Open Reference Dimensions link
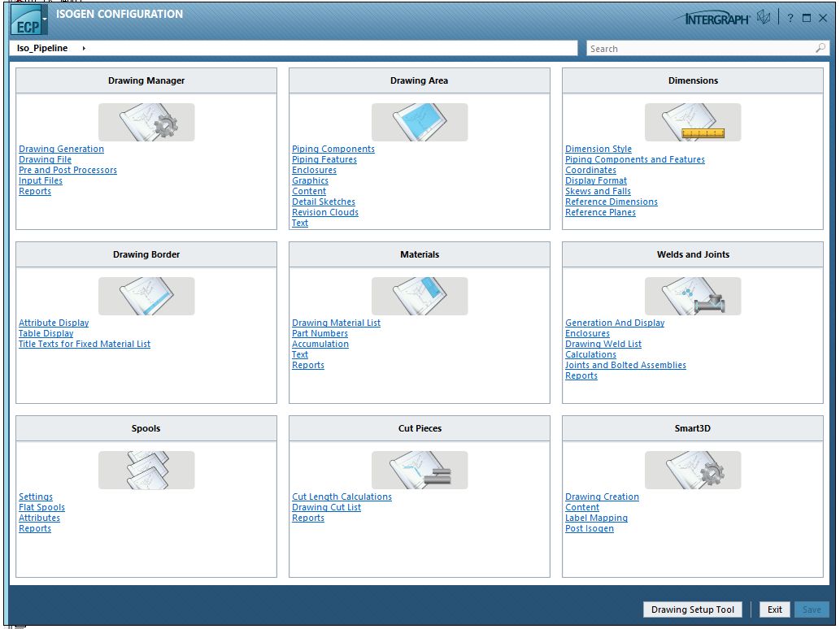Viewport: 840px width, 629px height. click(612, 202)
